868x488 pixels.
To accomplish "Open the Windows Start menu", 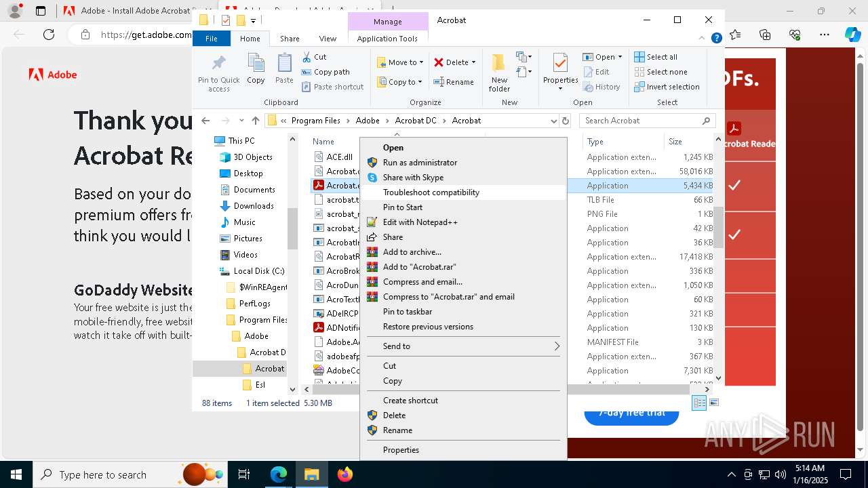I will click(16, 474).
